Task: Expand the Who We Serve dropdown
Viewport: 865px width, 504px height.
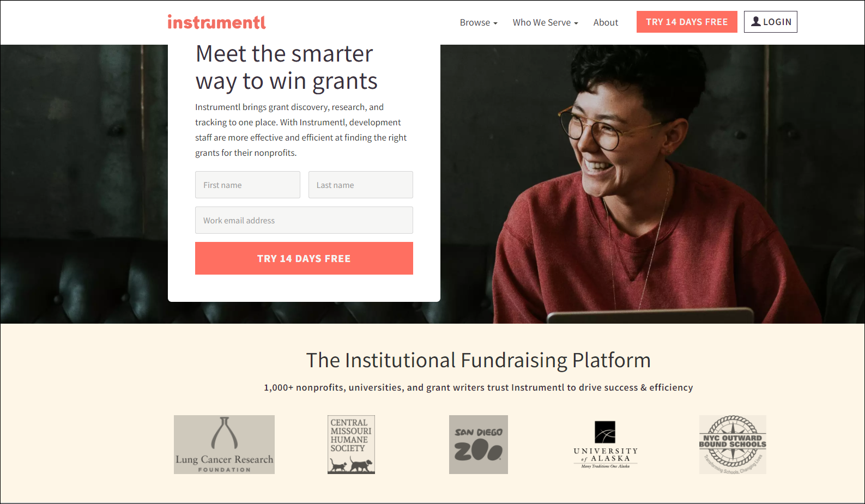Action: (x=545, y=22)
